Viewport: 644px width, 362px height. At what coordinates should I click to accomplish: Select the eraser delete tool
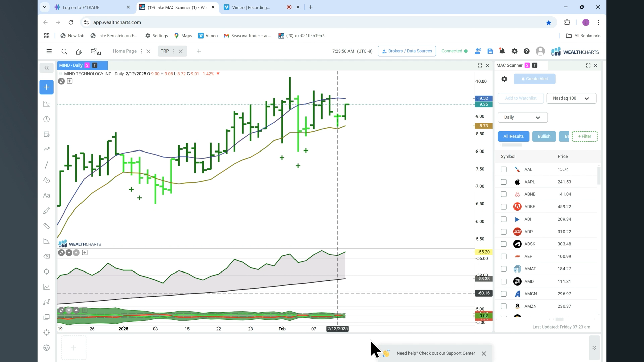[x=47, y=256]
